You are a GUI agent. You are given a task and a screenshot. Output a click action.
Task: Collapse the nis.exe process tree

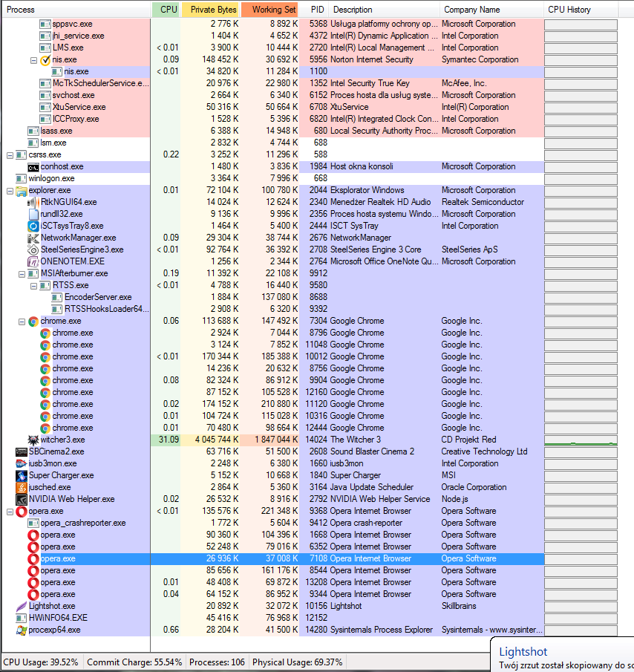34,60
